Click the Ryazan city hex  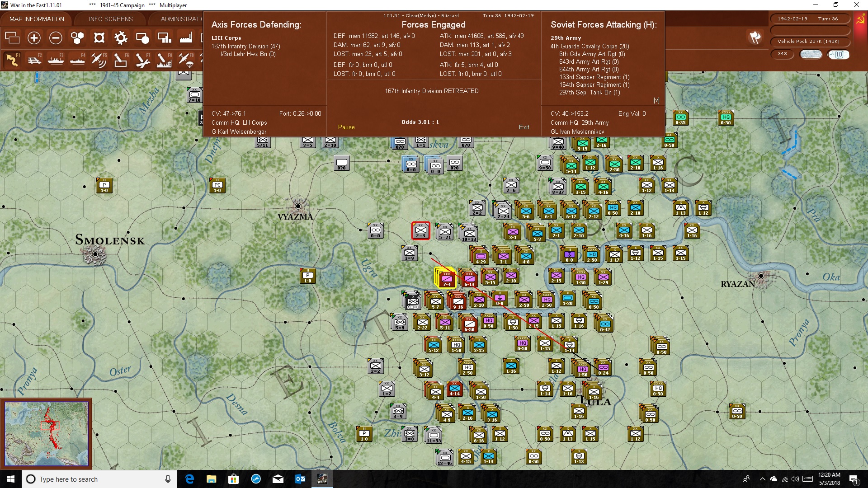761,276
